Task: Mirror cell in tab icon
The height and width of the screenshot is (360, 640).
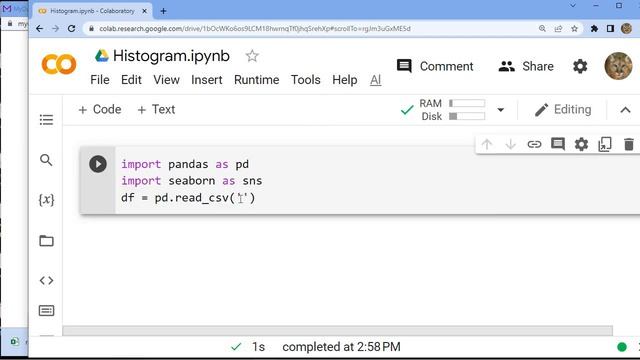Action: pos(605,144)
